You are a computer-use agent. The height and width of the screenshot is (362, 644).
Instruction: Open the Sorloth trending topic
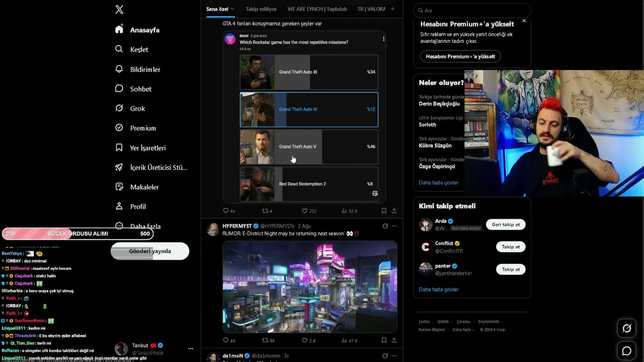(428, 125)
